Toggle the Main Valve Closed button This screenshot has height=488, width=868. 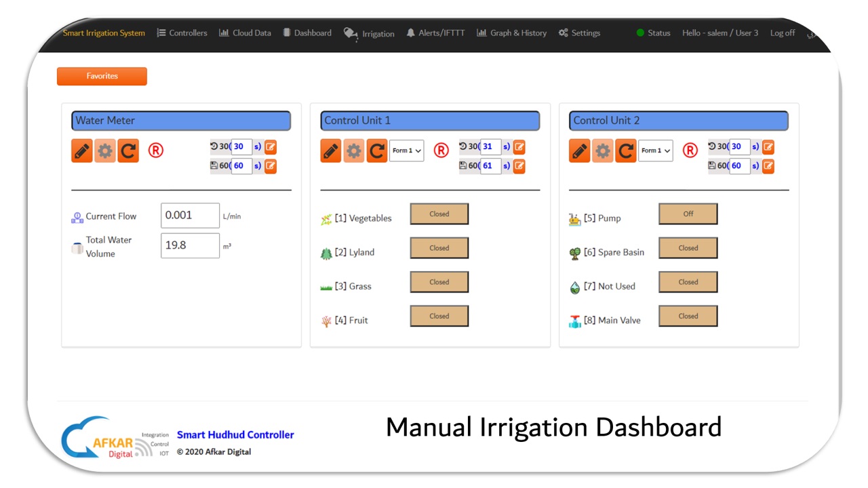click(x=688, y=316)
